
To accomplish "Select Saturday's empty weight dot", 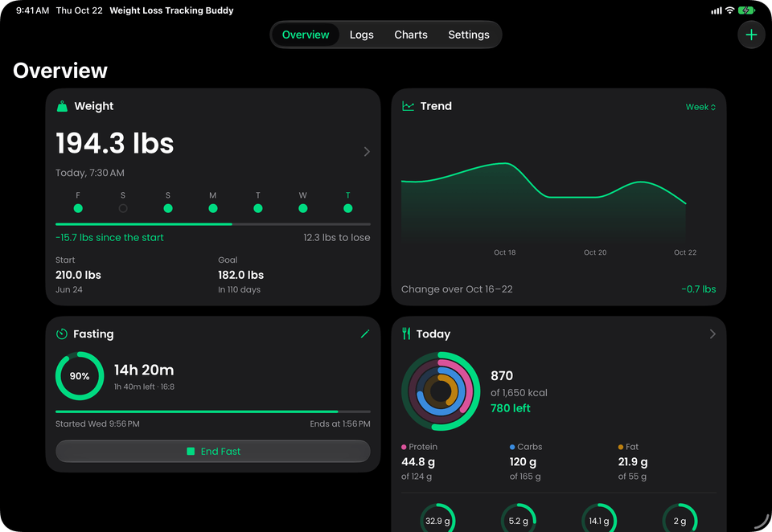I will pyautogui.click(x=123, y=209).
